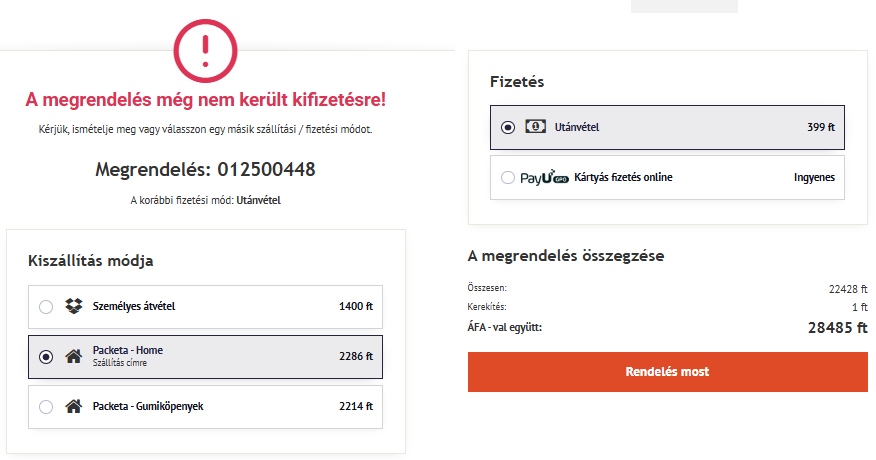The height and width of the screenshot is (460, 876).
Task: Click the 1400 ft pickup price
Action: pyautogui.click(x=356, y=306)
